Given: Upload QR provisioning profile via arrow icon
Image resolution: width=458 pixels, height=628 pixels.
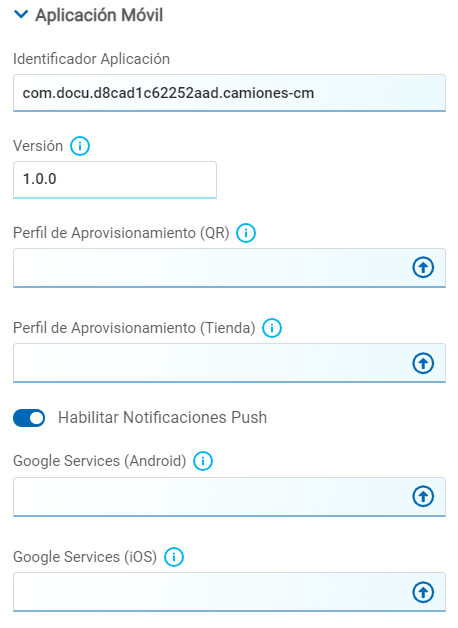Looking at the screenshot, I should point(423,268).
